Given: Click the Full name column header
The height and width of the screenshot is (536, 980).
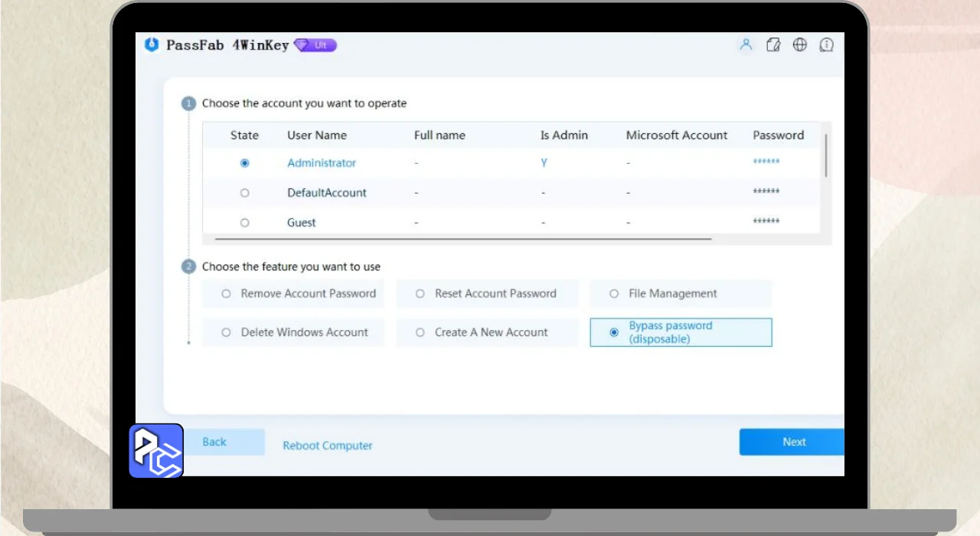Looking at the screenshot, I should click(439, 136).
